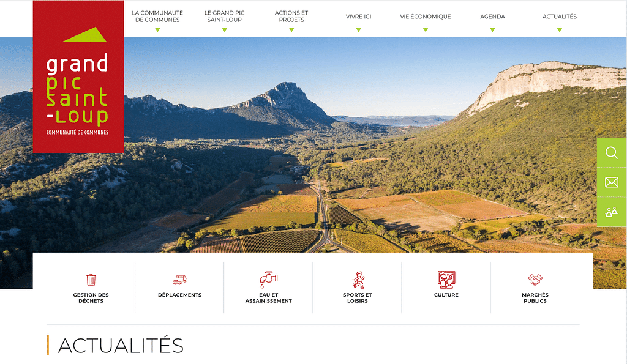Click the handshake Marchés Publics icon
This screenshot has height=364, width=627.
(x=535, y=280)
